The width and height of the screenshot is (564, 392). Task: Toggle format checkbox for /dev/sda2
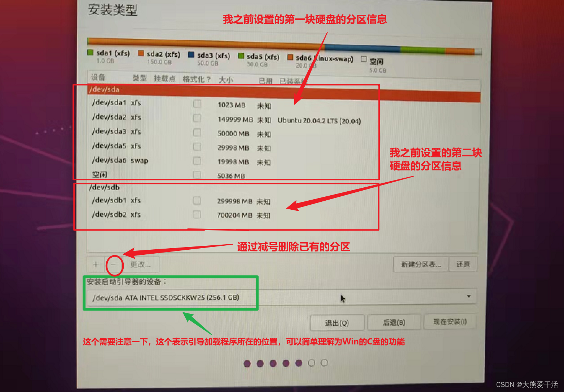(x=197, y=118)
